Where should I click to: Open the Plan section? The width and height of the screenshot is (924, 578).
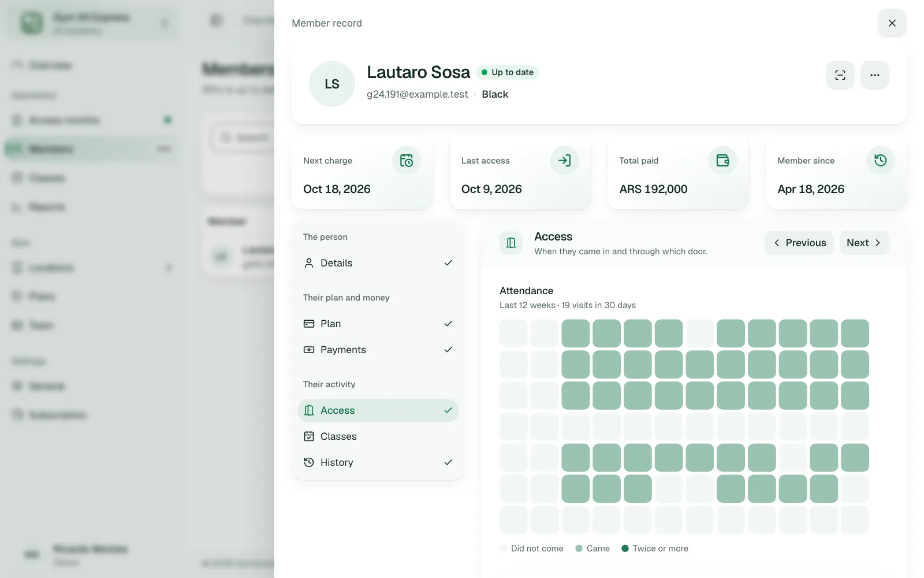378,324
